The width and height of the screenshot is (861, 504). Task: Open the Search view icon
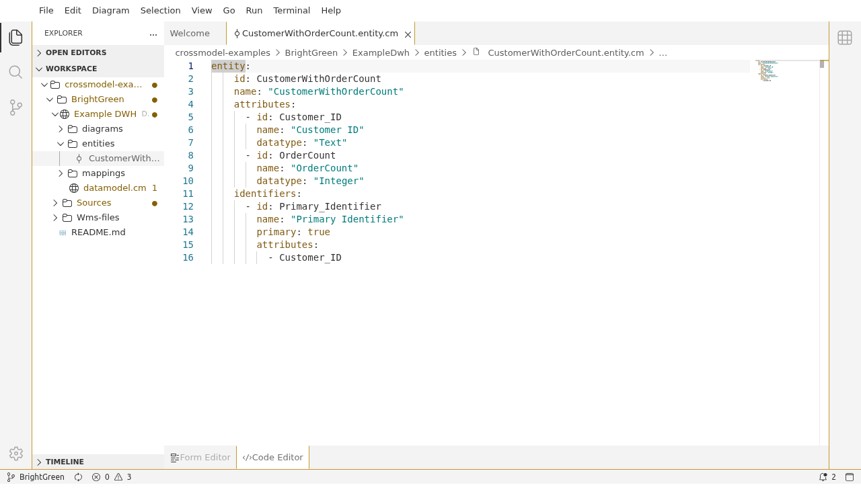(15, 72)
